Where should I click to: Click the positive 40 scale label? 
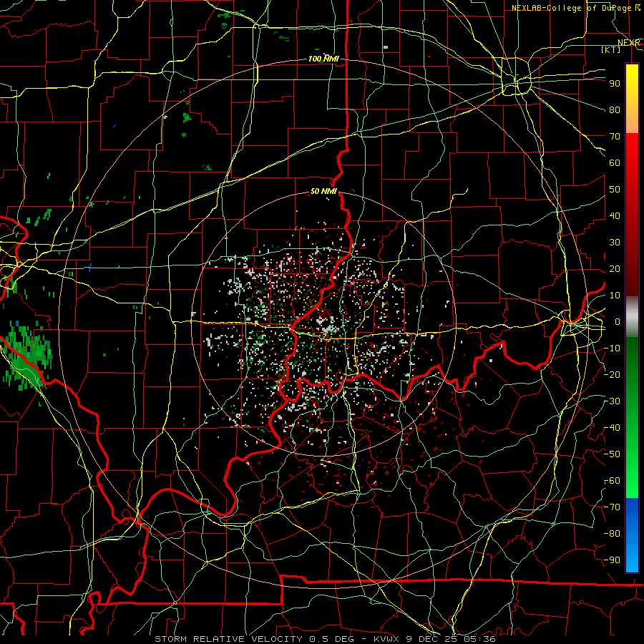(x=615, y=216)
